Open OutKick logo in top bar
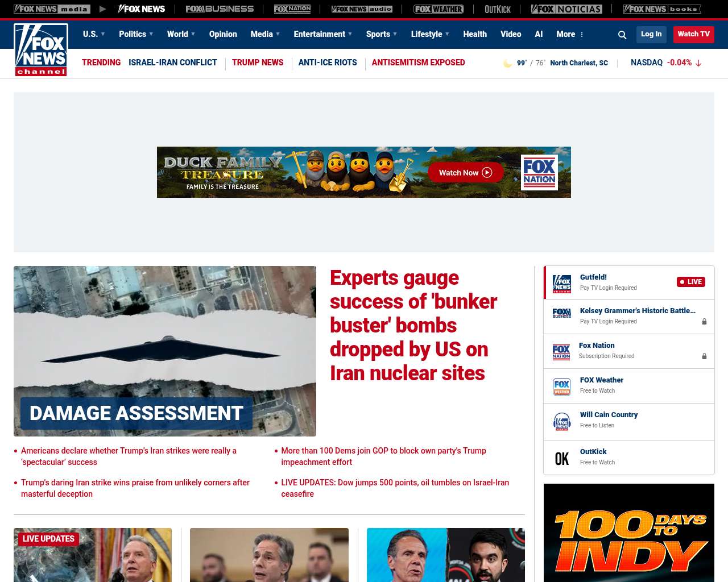 (x=498, y=9)
